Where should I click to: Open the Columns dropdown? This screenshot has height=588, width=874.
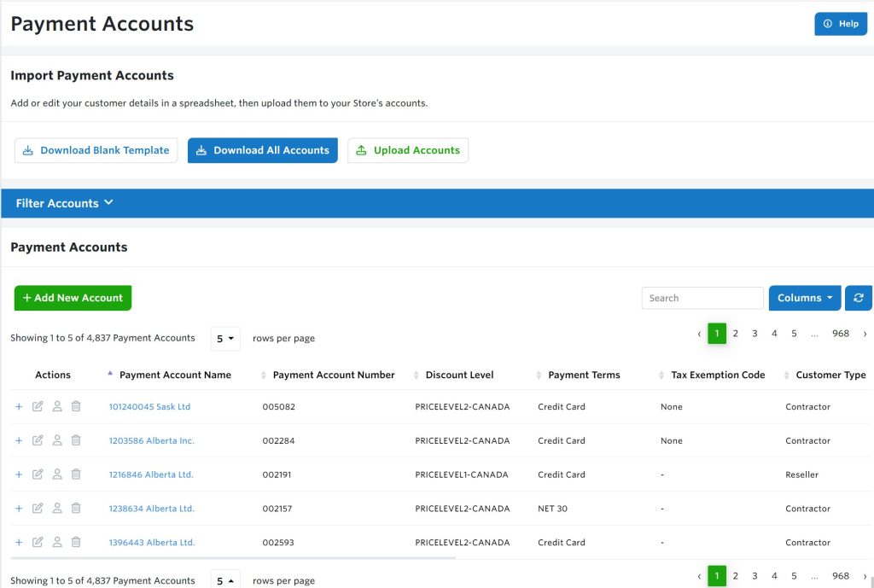(x=805, y=298)
